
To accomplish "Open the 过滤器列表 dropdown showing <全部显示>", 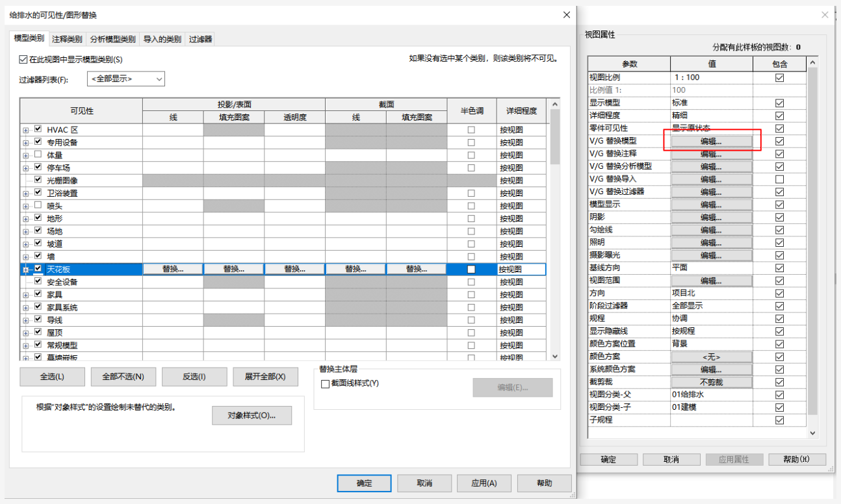I will [126, 79].
